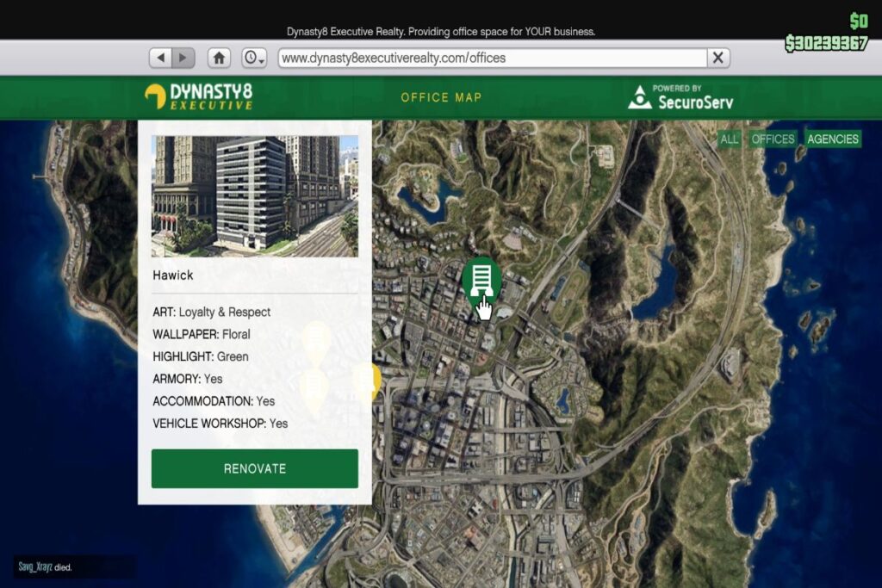Click the VEHICLE WORKSHOP: Yes line

tap(220, 424)
